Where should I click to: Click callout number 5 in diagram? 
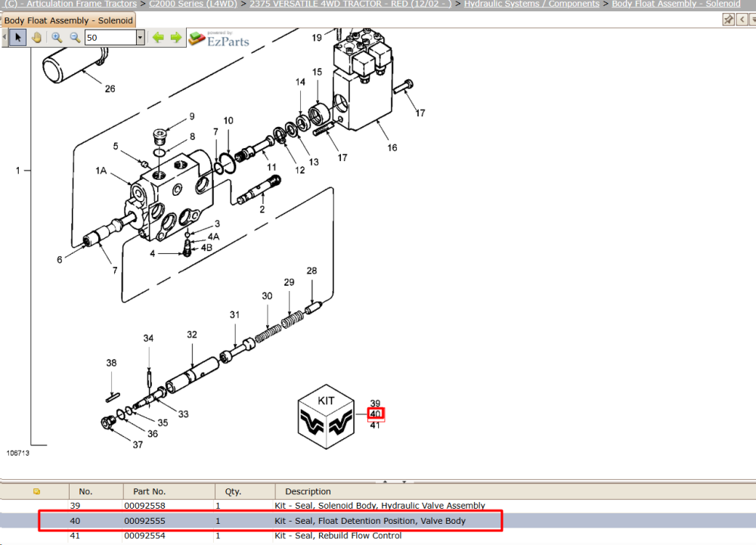(116, 146)
